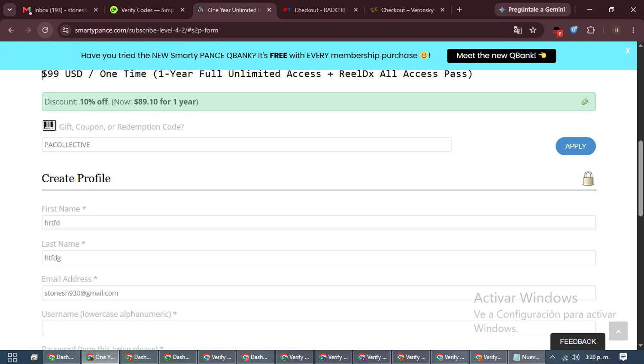Open the blue shield extension
644x364 pixels.
[x=574, y=30]
